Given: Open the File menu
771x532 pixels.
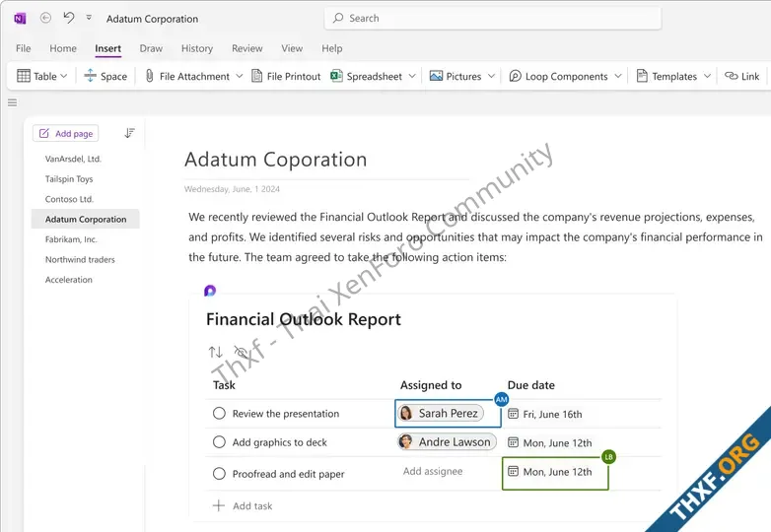Looking at the screenshot, I should click(23, 48).
